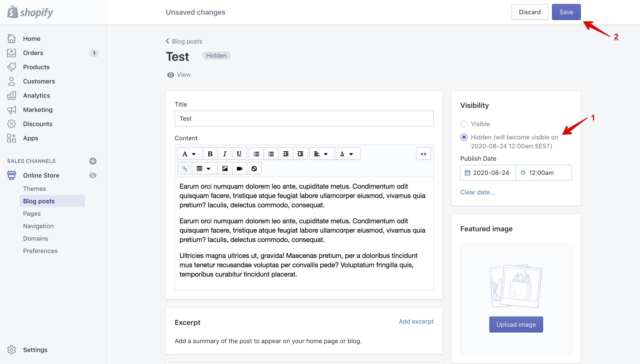This screenshot has width=640, height=364.
Task: Open Navigation under Online Store
Action: pyautogui.click(x=38, y=226)
